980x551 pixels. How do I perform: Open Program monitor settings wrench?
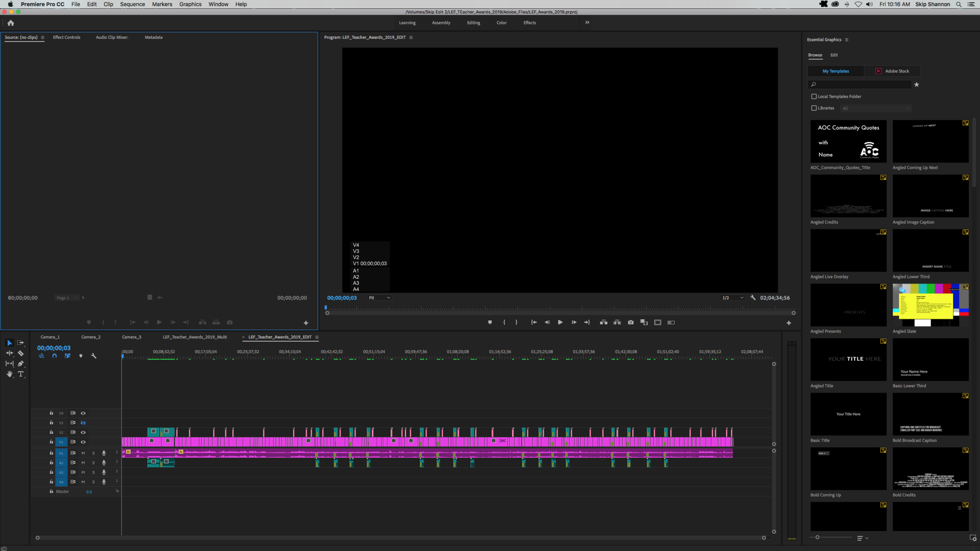[x=753, y=298]
